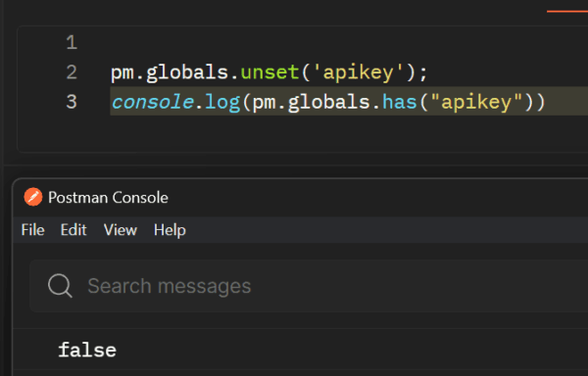Screen dimensions: 588x376
Task: Click the 'has' method on line 3
Action: [x=400, y=102]
